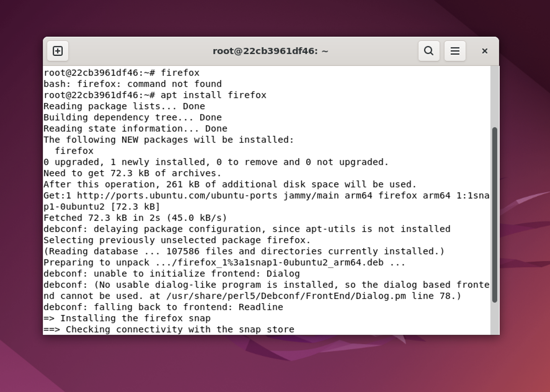Click 'Reading package lists... Done' line
Image resolution: width=550 pixels, height=392 pixels.
tap(124, 106)
